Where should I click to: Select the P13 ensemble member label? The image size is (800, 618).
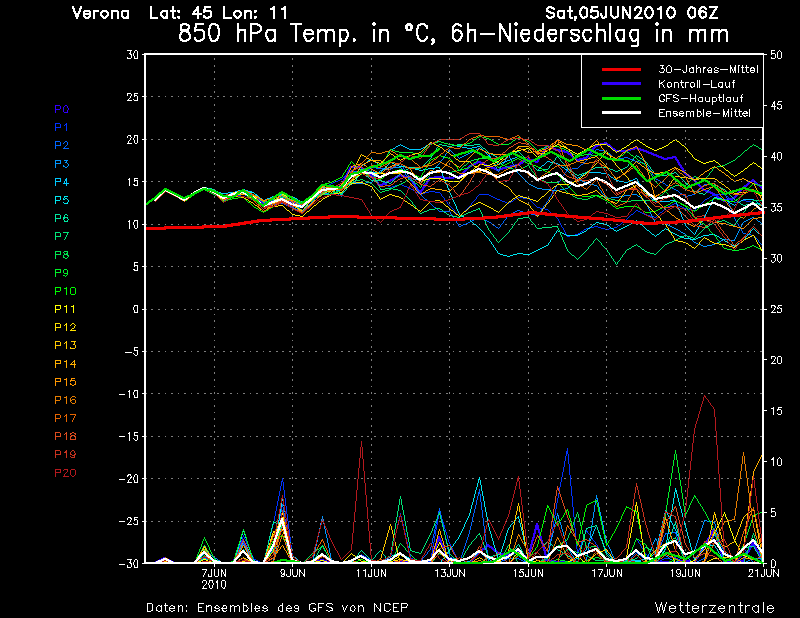(x=64, y=345)
